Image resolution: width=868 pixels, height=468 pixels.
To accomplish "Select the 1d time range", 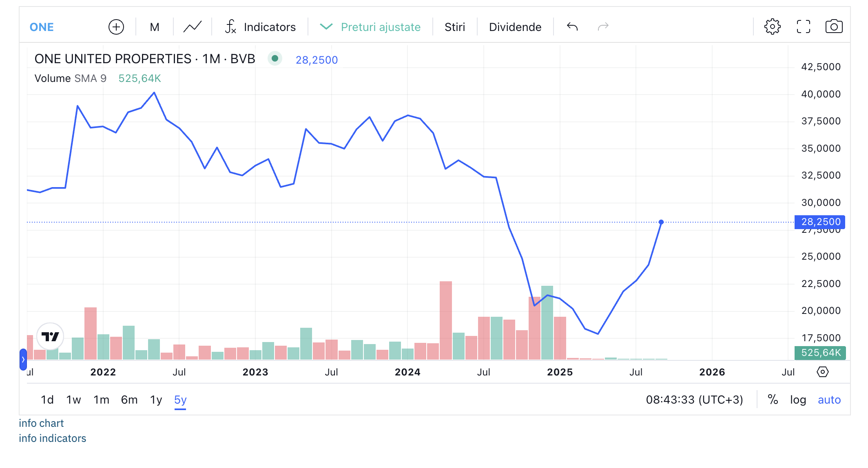I will pyautogui.click(x=47, y=400).
